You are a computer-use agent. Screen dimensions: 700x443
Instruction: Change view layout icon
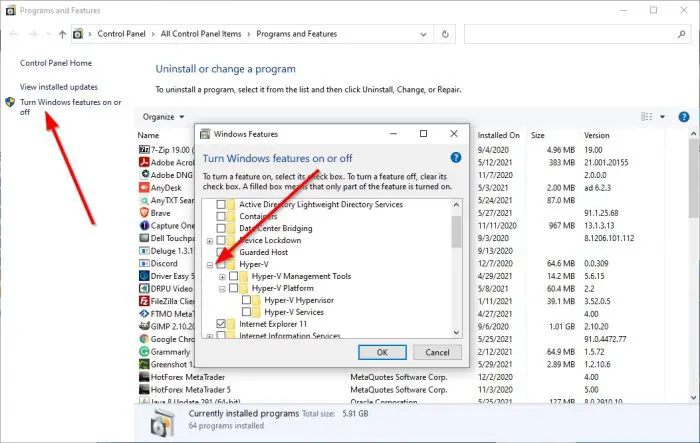[646, 117]
